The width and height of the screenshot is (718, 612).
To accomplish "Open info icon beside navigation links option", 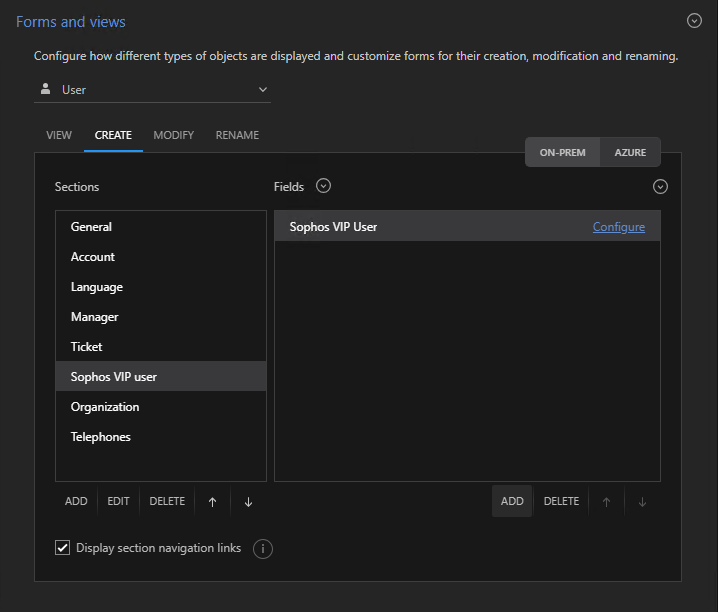I will [x=263, y=549].
